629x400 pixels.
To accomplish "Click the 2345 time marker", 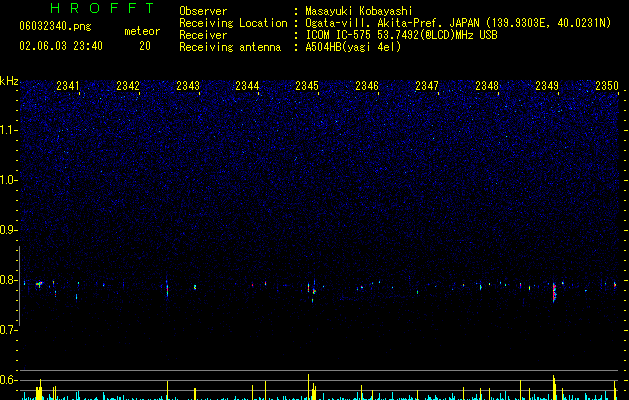I will pos(307,86).
